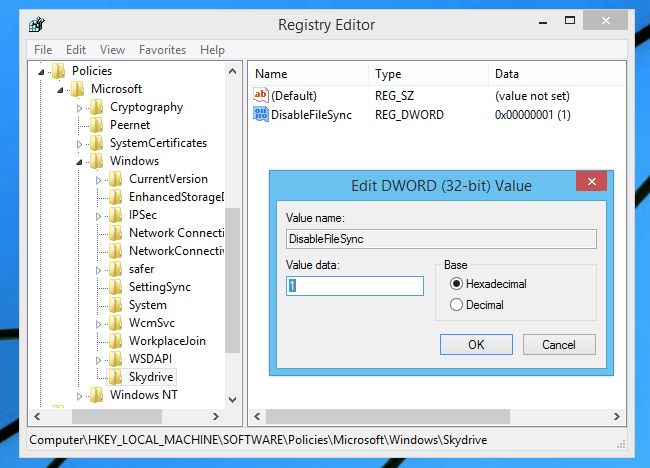
Task: Expand the safer key
Action: click(x=98, y=270)
